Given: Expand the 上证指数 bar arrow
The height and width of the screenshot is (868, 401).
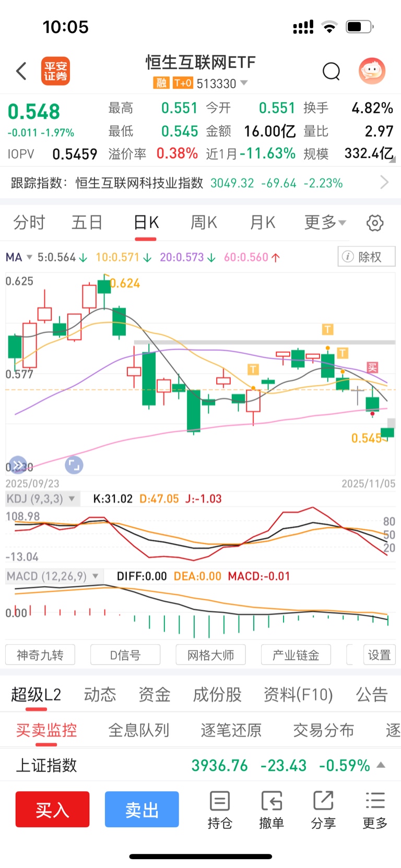Looking at the screenshot, I should click(x=381, y=765).
